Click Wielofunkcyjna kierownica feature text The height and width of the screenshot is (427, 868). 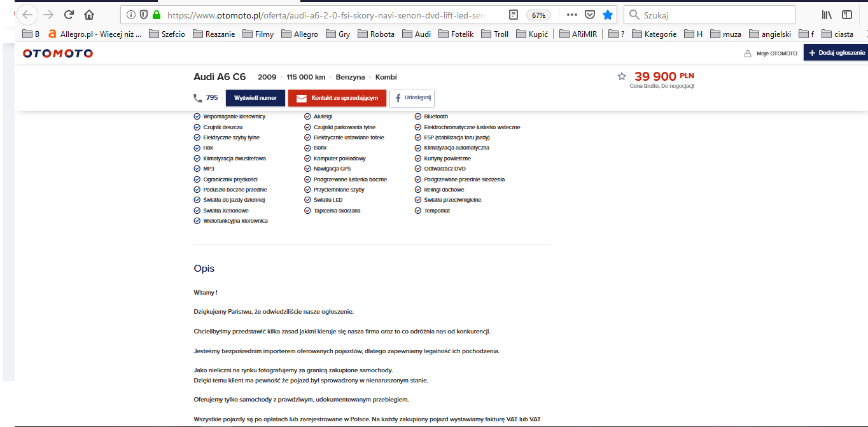[235, 221]
